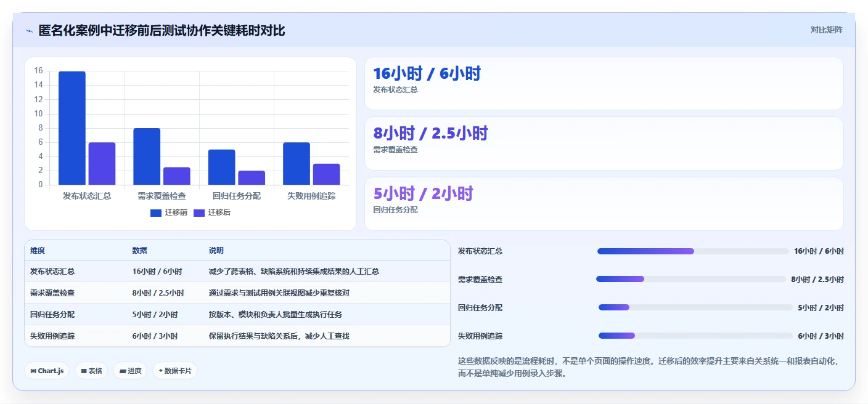Click the 迁移前 bar for 需求覆盖检查
The image size is (868, 404).
point(147,156)
